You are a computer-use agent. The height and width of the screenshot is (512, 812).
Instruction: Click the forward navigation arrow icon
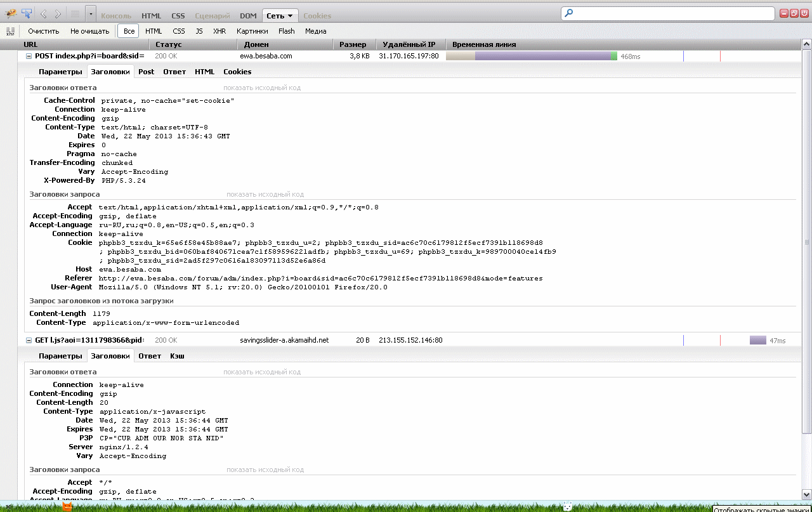tap(58, 14)
